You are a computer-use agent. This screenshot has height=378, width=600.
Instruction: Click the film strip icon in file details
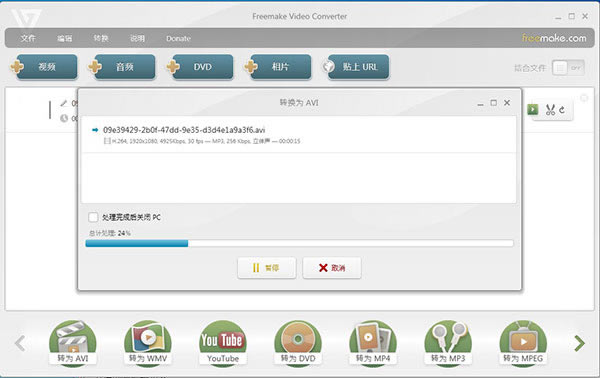107,141
